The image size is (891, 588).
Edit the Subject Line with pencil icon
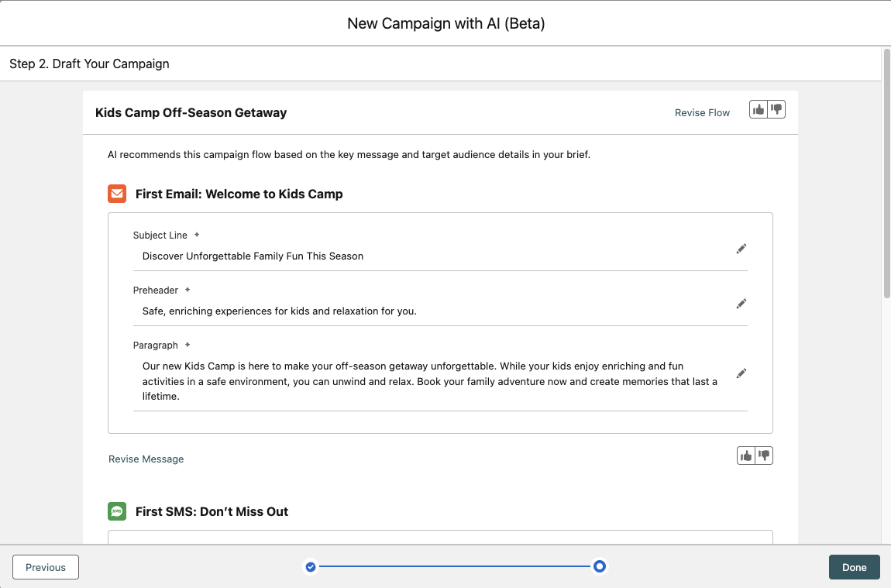click(741, 249)
